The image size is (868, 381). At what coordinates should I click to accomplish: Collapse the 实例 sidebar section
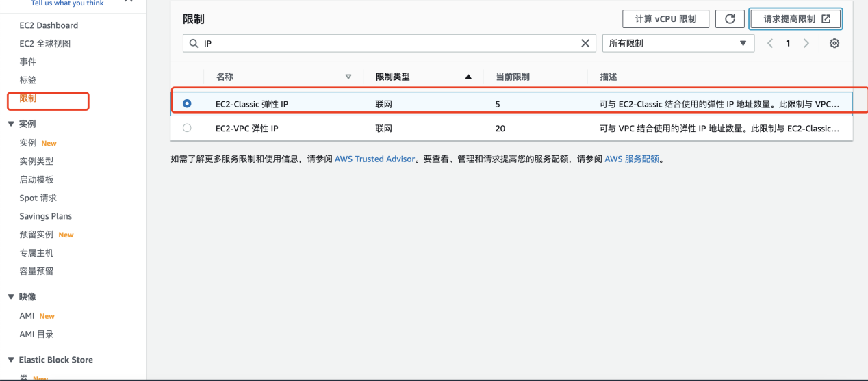tap(10, 124)
